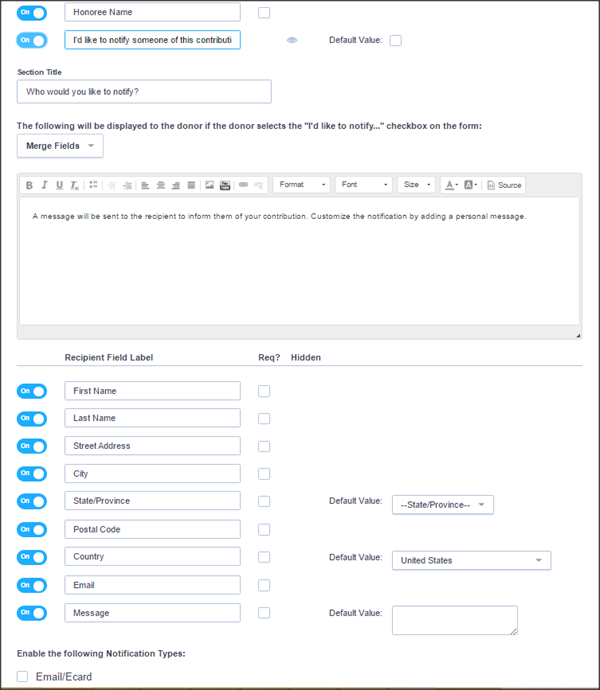Mark State/Province as required

(x=264, y=501)
